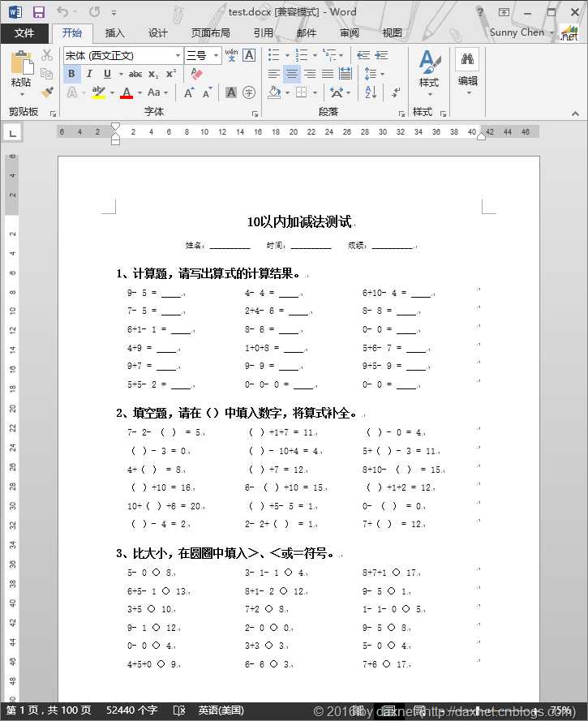The width and height of the screenshot is (588, 721).
Task: Shrink the font size
Action: click(208, 93)
